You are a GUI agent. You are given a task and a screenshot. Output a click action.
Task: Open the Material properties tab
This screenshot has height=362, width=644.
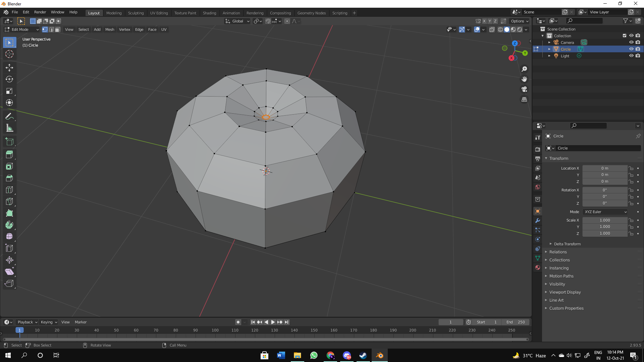coord(538,267)
